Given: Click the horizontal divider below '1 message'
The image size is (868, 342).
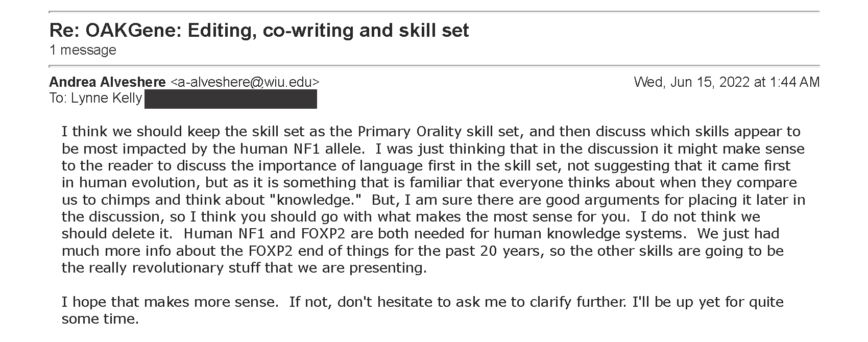Looking at the screenshot, I should [x=434, y=66].
